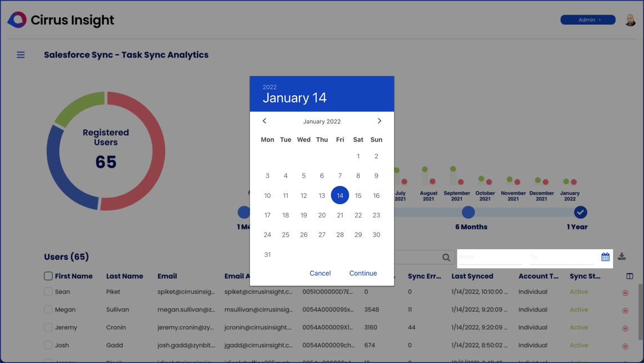Viewport: 644px width, 363px height.
Task: Click the red status icon for Jeremy Cronin
Action: click(625, 329)
